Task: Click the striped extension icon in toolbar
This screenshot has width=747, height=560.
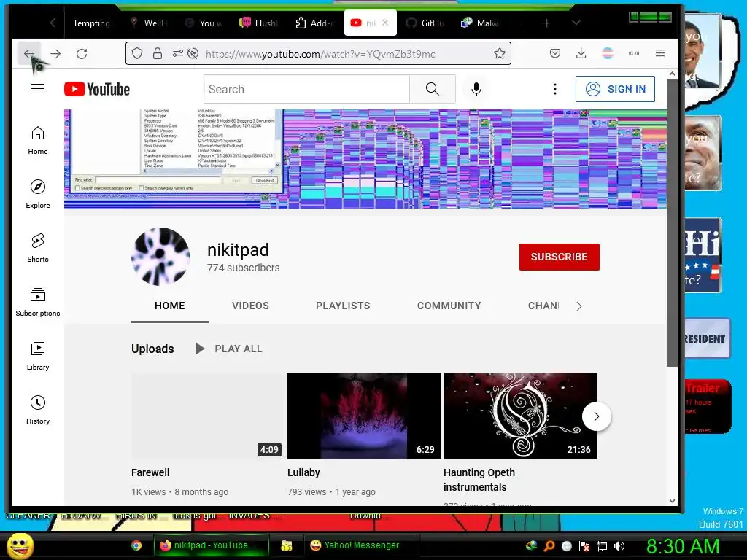Action: 608,53
